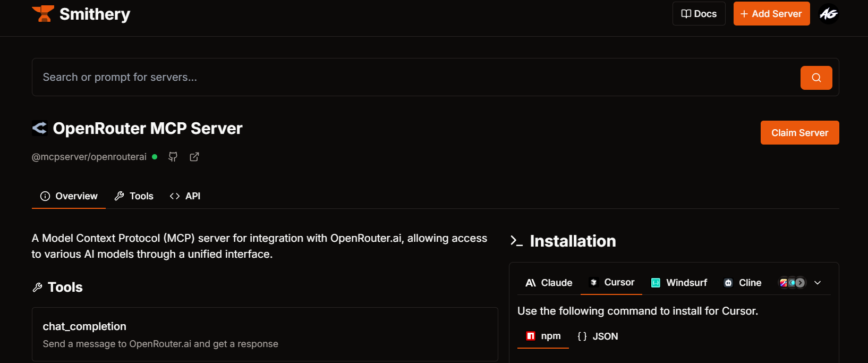Select the npm install method tab
This screenshot has width=868, height=363.
pyautogui.click(x=543, y=336)
